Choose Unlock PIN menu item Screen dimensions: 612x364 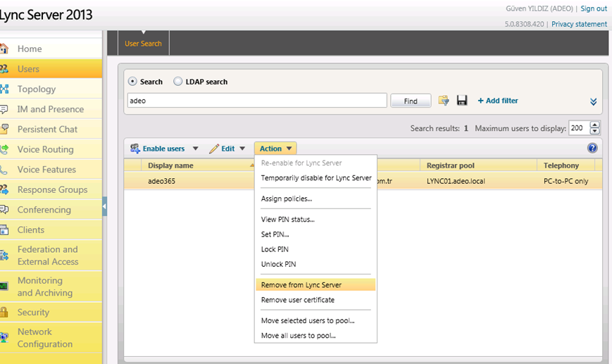click(316, 264)
